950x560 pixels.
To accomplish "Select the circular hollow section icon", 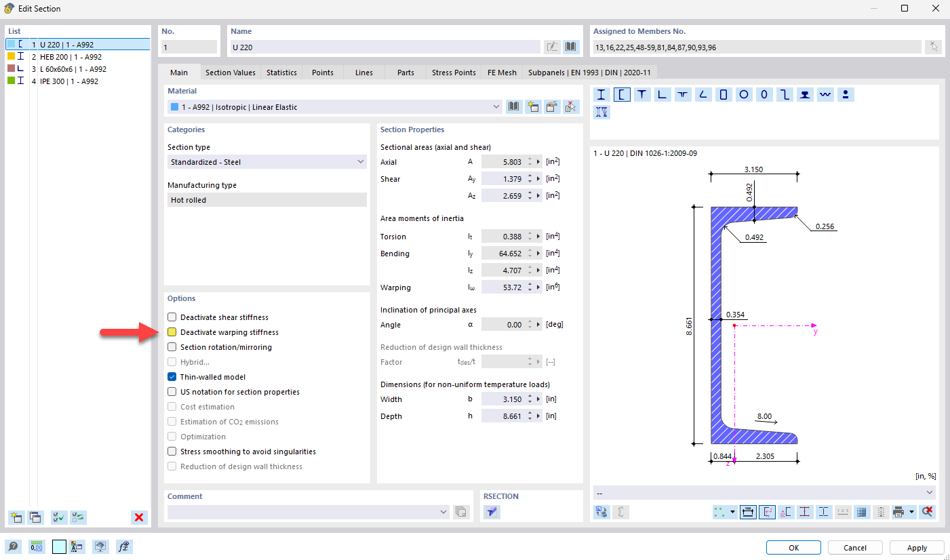I will click(744, 95).
